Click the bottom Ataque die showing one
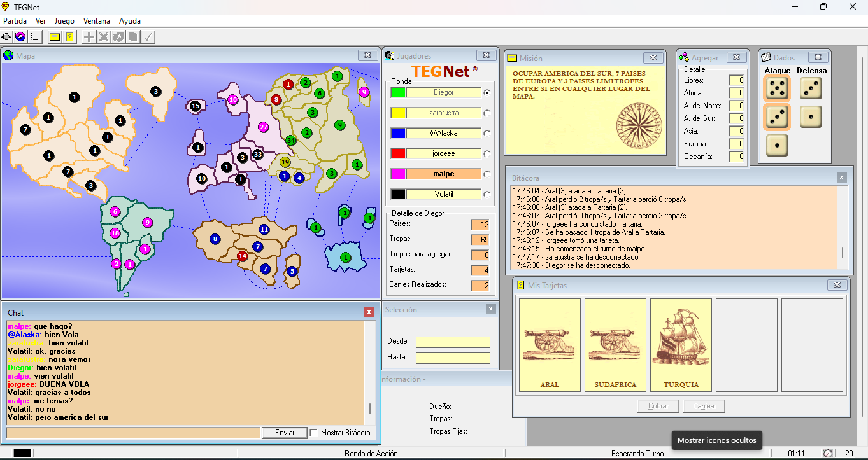The width and height of the screenshot is (868, 460). point(776,145)
